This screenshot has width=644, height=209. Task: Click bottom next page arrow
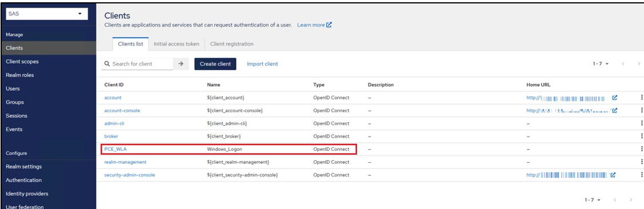[630, 200]
